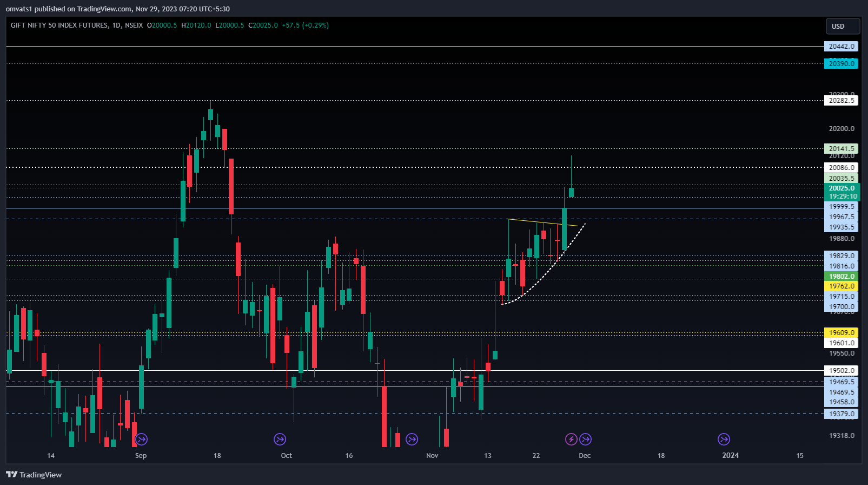Click the lightning bolt event icon

(571, 439)
